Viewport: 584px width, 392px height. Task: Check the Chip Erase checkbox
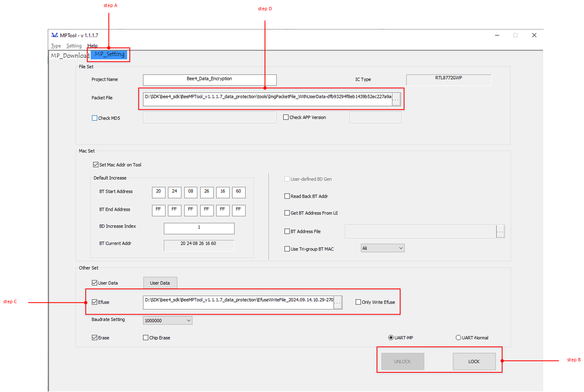(x=146, y=338)
